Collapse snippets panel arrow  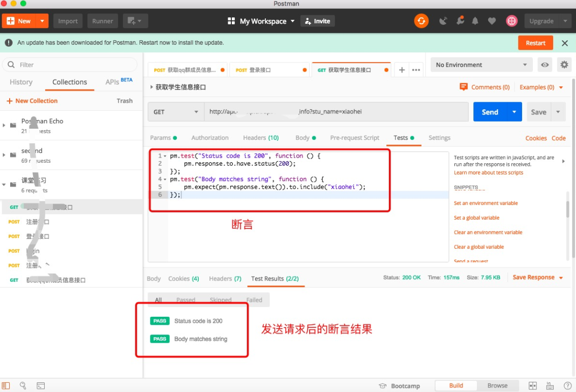tap(563, 161)
